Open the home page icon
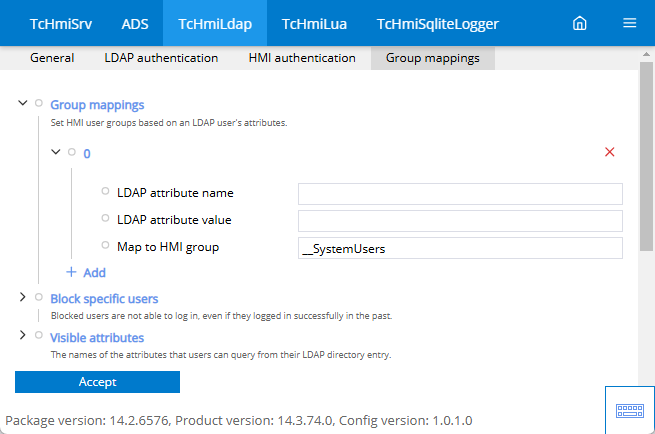Screen dimensions: 655x434 click(579, 23)
